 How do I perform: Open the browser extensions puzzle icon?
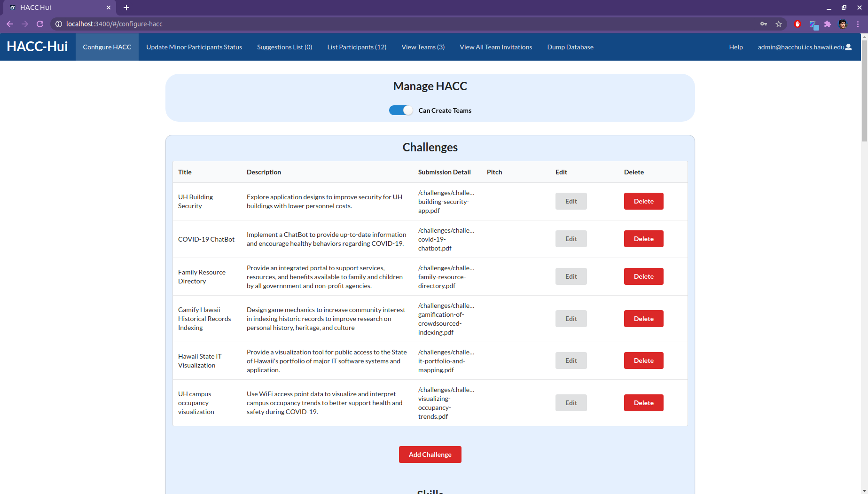point(828,24)
